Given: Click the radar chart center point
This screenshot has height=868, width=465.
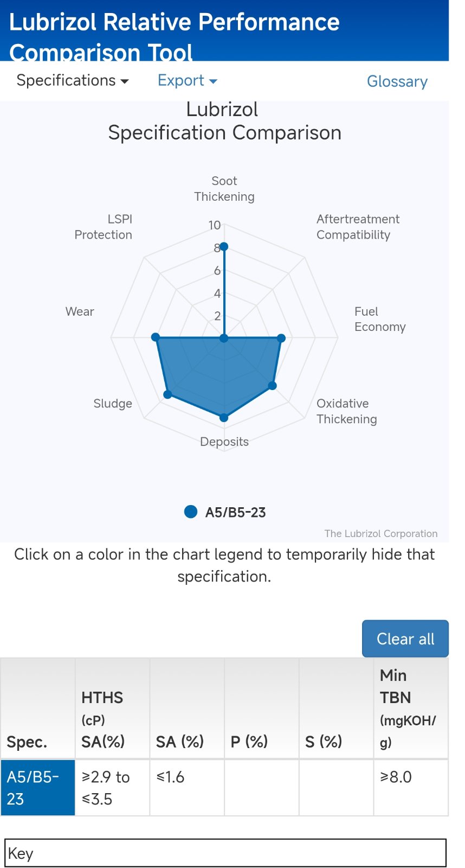Looking at the screenshot, I should tap(224, 339).
